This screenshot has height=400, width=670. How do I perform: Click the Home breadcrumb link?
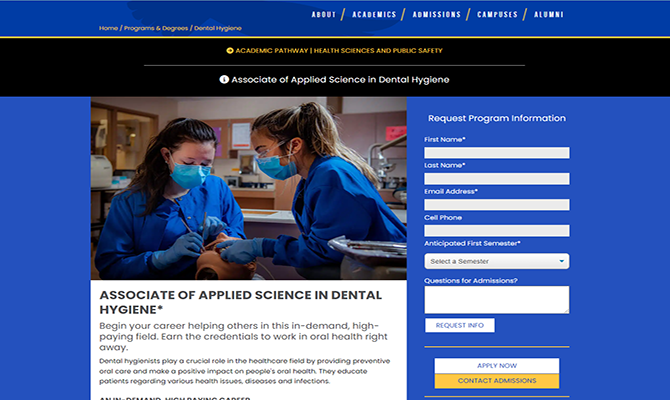(108, 28)
